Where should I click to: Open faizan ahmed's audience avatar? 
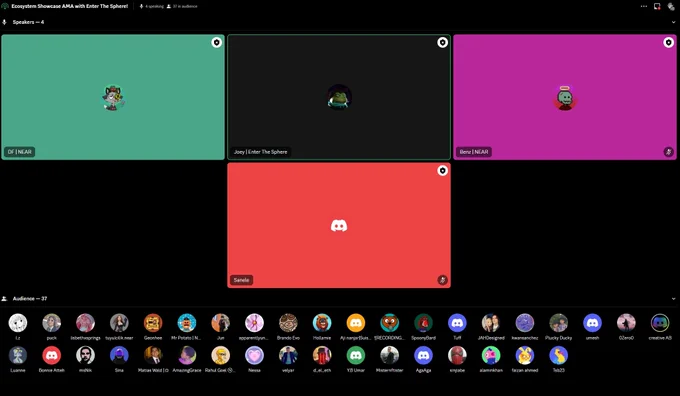(525, 355)
